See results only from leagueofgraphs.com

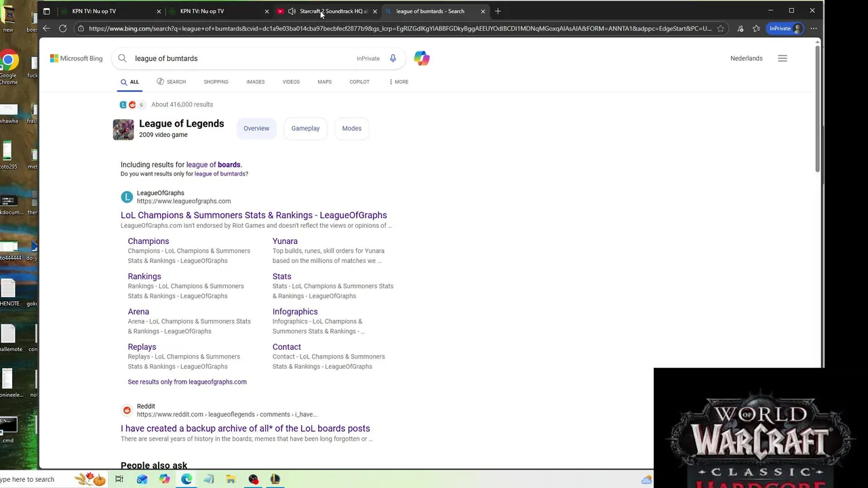point(187,382)
